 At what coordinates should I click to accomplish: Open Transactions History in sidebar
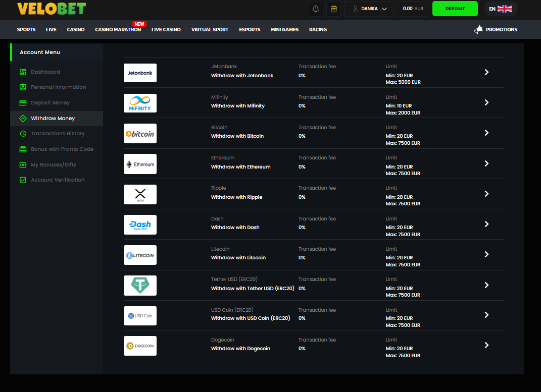tap(58, 134)
